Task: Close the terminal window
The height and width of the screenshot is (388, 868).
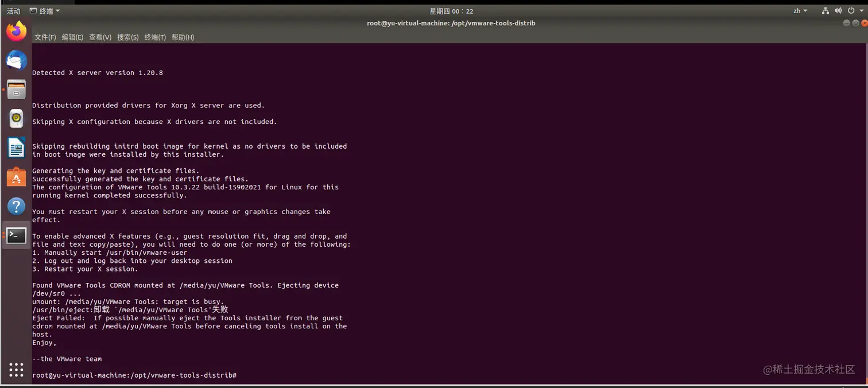Action: point(864,23)
